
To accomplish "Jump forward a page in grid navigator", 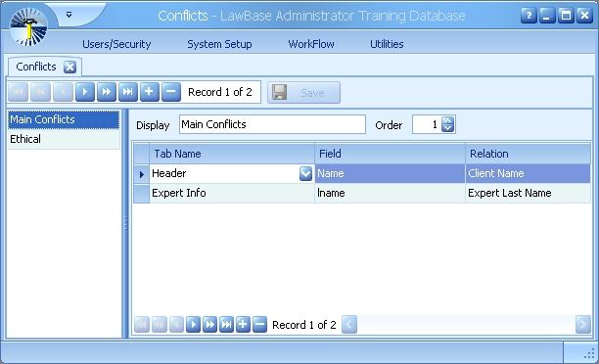I will tap(209, 325).
